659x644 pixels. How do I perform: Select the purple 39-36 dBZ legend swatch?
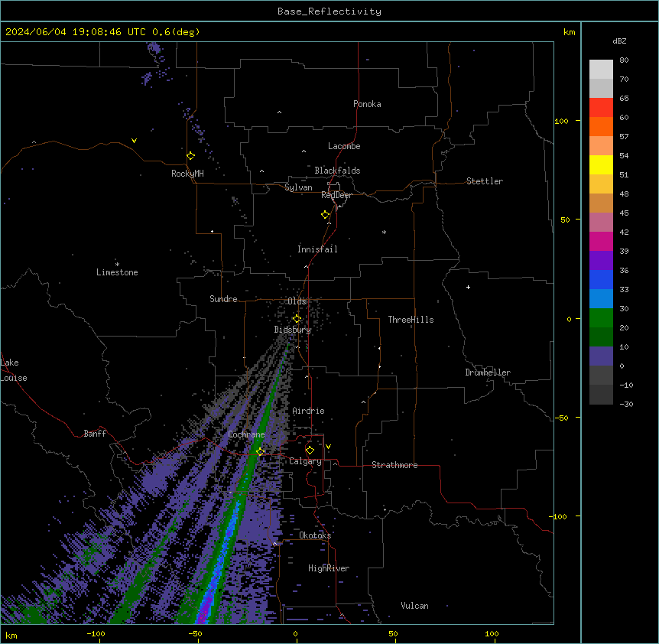601,261
